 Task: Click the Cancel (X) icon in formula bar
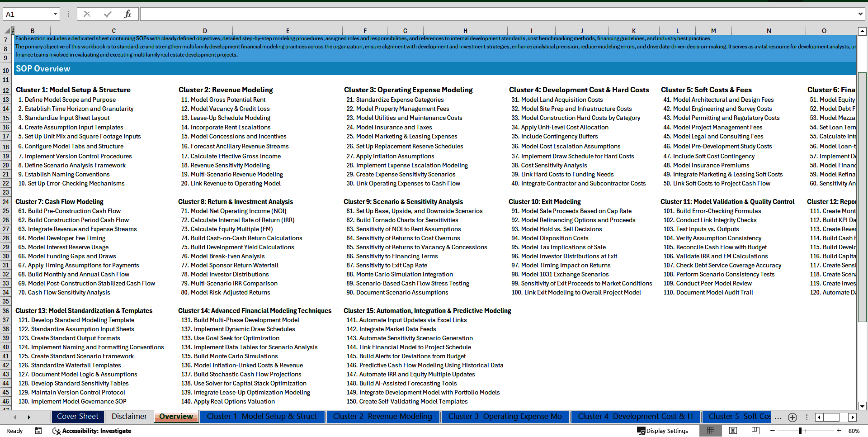[87, 14]
